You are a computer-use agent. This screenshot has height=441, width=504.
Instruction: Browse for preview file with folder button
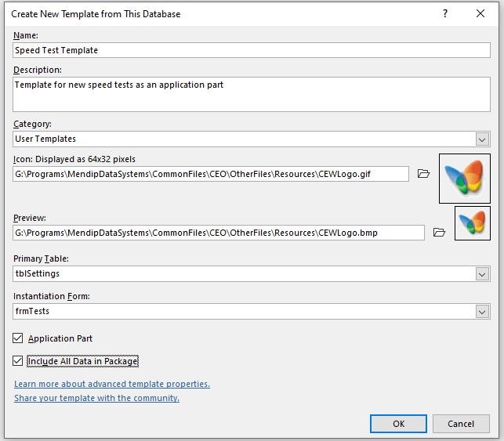(x=439, y=232)
